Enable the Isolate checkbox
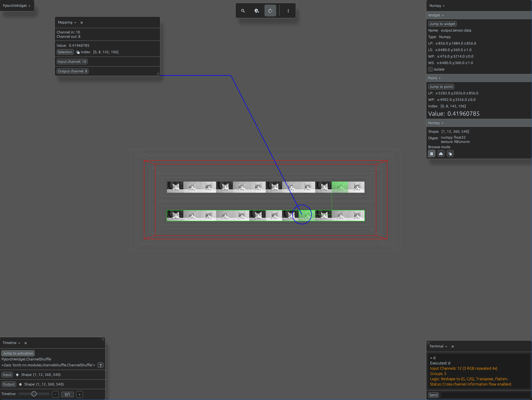The image size is (532, 400). 430,69
